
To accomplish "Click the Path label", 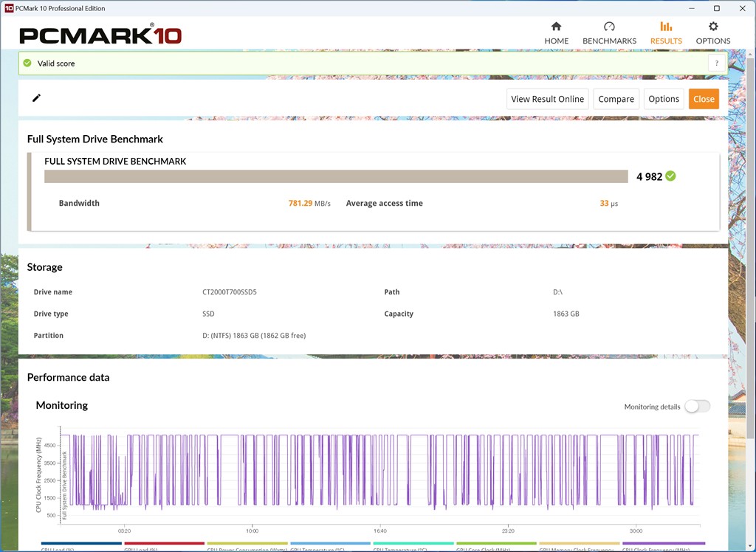I will [392, 292].
